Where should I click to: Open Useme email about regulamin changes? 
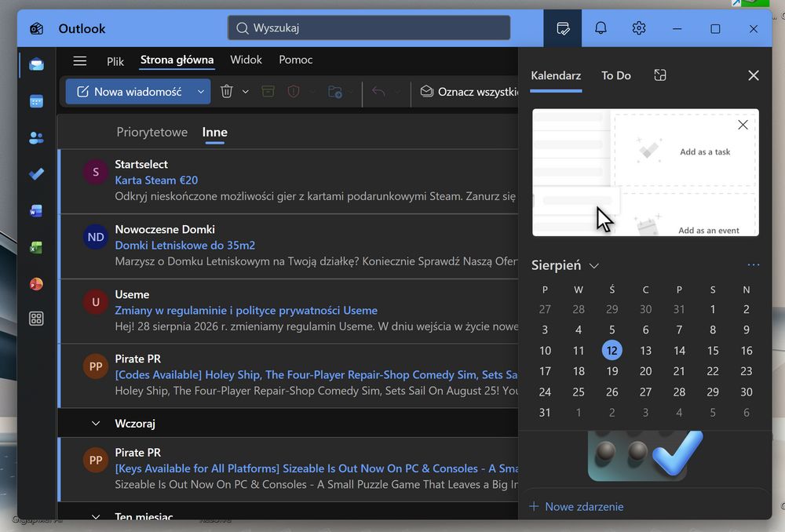[290, 312]
